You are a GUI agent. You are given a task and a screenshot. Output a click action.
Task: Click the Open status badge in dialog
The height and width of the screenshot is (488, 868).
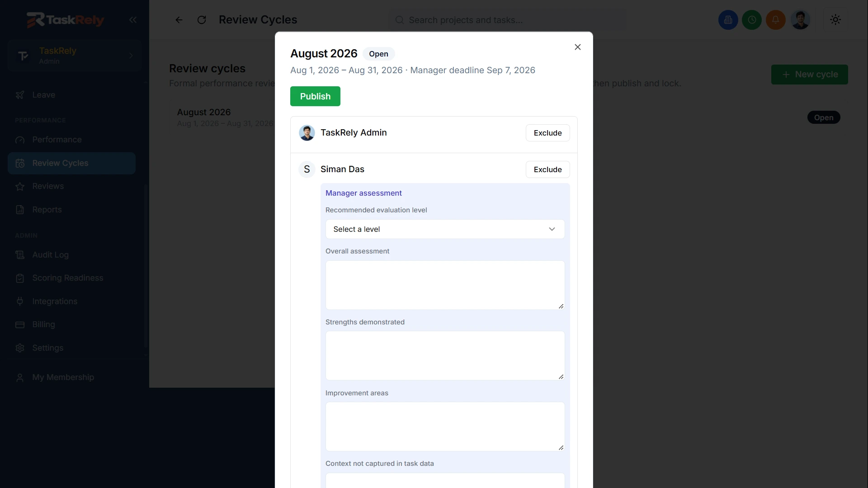click(378, 54)
